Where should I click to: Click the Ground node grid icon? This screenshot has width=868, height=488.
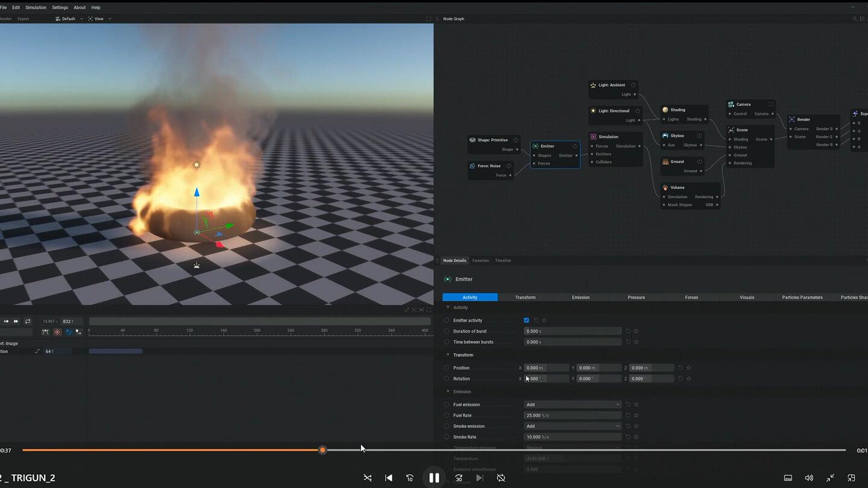[665, 161]
